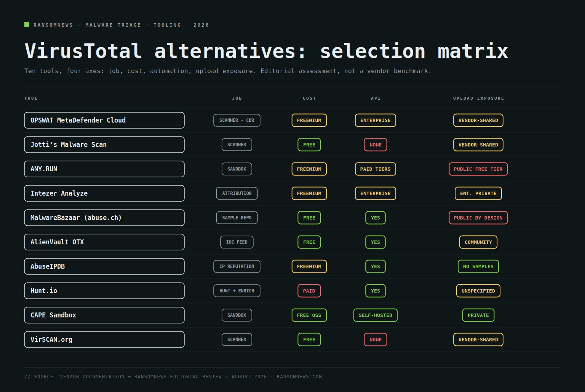Select the Hunt.io tool box
The image size is (585, 392).
point(104,291)
